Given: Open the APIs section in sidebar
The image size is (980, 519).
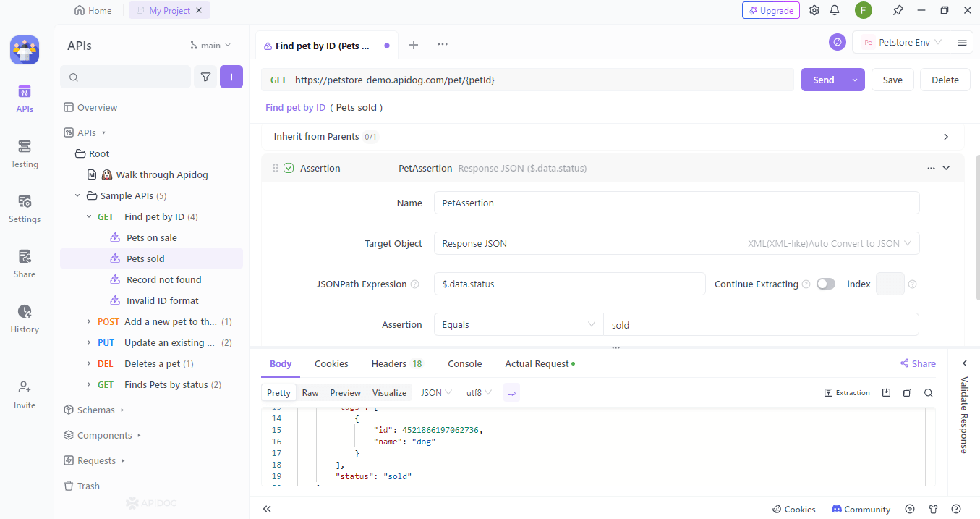Looking at the screenshot, I should pyautogui.click(x=25, y=99).
